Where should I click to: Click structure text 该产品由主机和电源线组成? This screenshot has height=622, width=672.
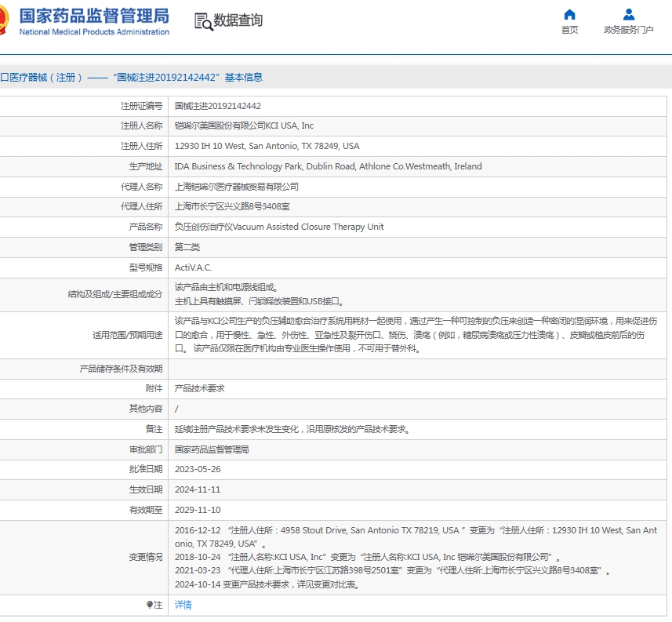[x=227, y=288]
